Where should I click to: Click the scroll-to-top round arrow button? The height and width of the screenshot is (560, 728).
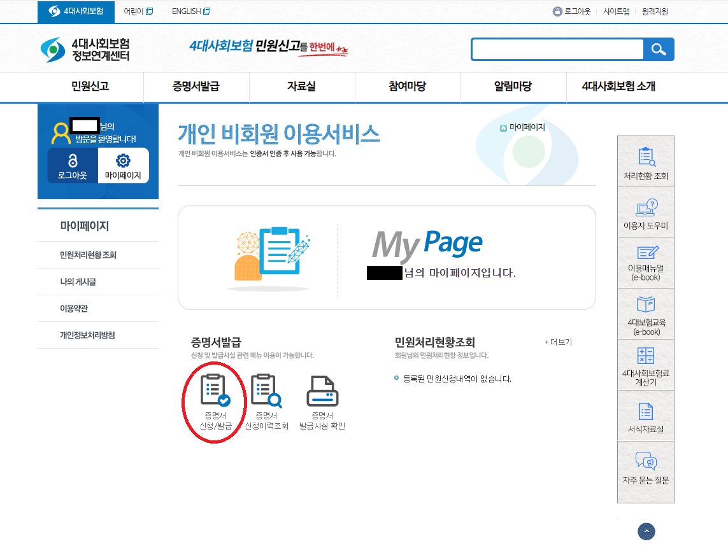tap(646, 532)
